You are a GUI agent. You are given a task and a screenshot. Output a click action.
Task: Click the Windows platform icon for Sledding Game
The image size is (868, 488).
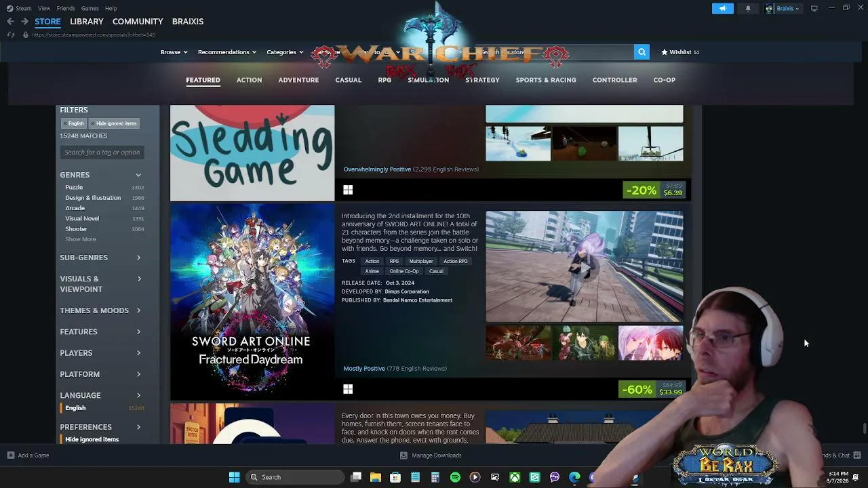click(x=348, y=190)
